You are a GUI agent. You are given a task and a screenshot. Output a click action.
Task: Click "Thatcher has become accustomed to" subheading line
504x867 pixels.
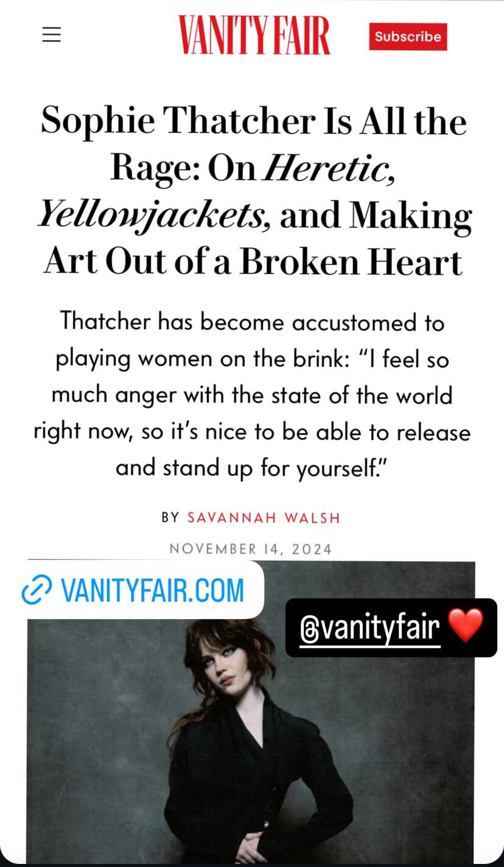click(x=252, y=322)
